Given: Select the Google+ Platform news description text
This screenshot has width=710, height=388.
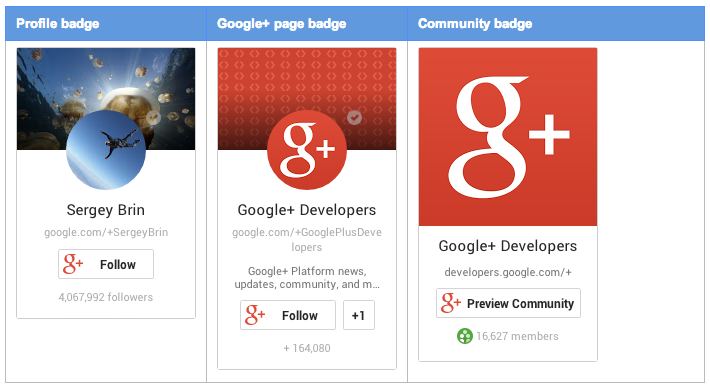Looking at the screenshot, I should (x=307, y=278).
